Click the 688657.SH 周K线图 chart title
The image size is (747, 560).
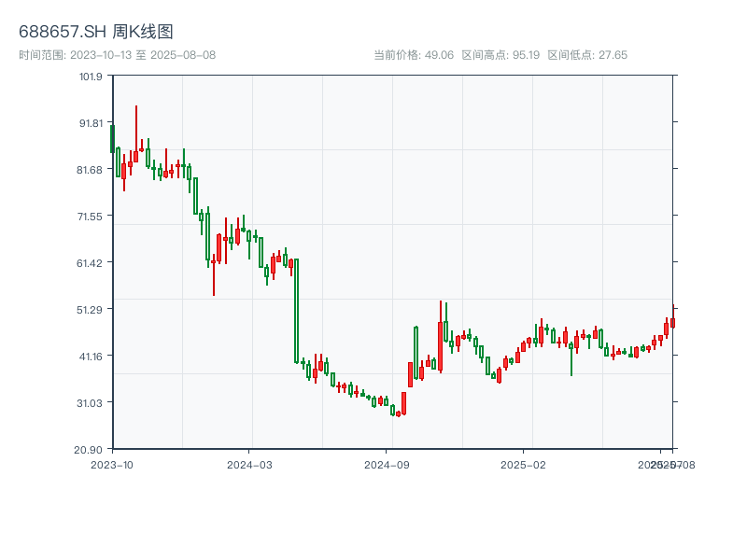(96, 33)
